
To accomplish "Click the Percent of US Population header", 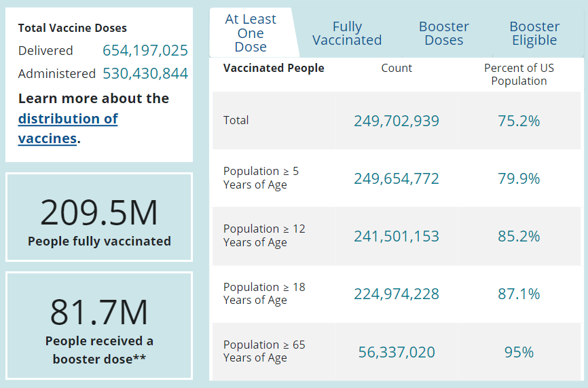I will pyautogui.click(x=519, y=75).
